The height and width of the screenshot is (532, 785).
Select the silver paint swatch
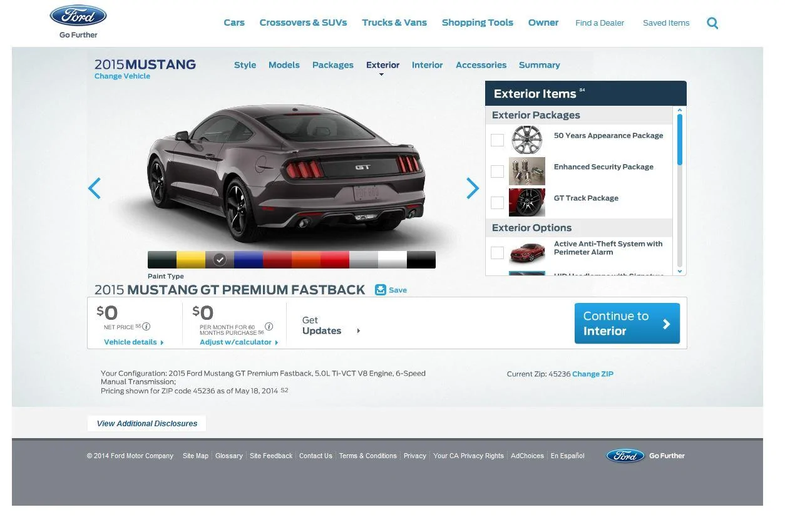[364, 260]
